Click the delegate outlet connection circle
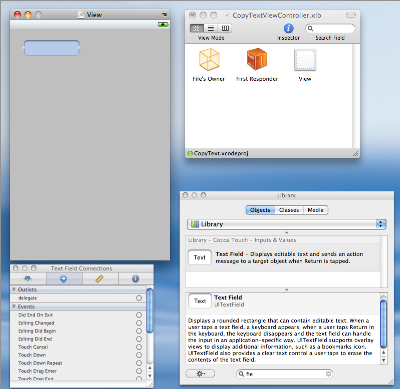 tap(139, 298)
